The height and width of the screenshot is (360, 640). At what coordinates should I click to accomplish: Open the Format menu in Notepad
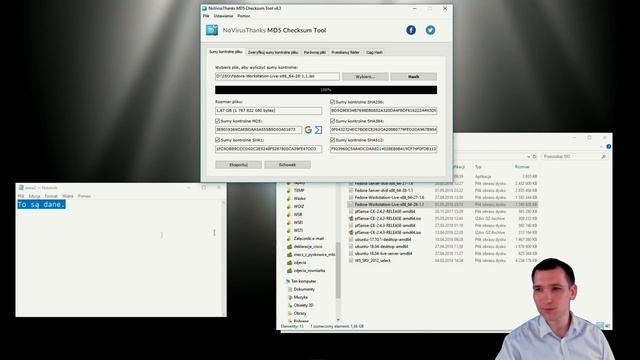(x=51, y=196)
